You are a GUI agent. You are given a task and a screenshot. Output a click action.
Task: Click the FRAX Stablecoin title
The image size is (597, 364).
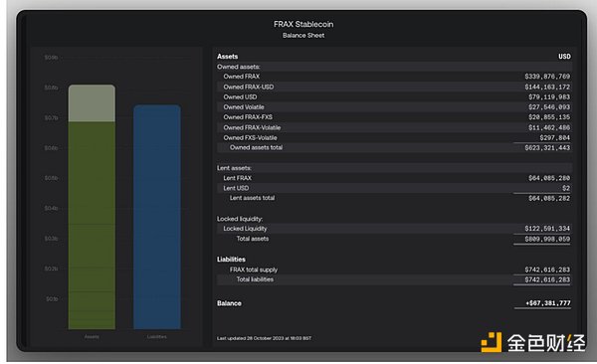303,24
